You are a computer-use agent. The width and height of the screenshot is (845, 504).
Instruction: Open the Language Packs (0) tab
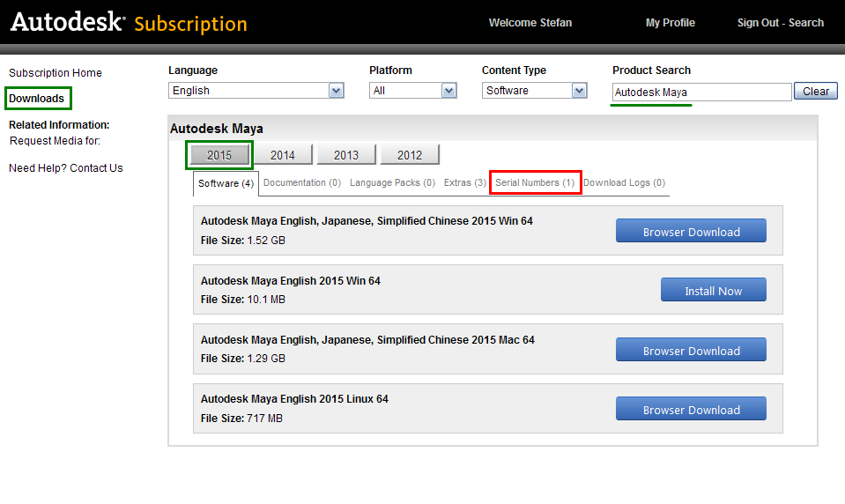[392, 182]
